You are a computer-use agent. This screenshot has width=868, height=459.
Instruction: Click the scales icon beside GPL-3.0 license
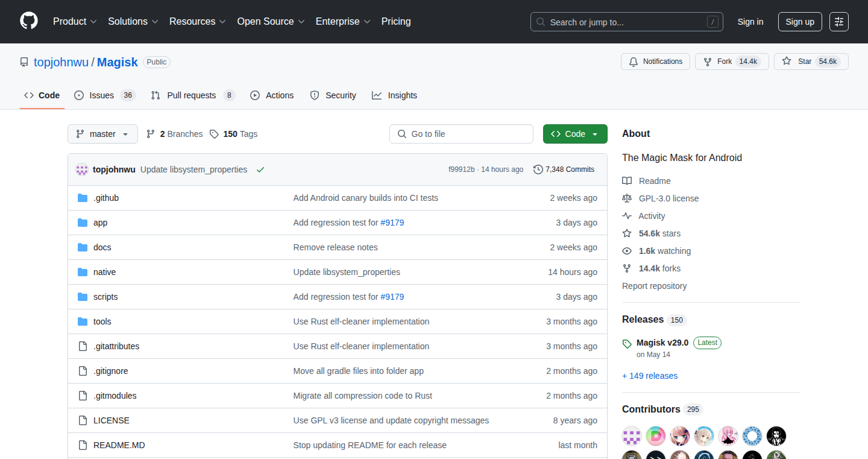tap(627, 198)
